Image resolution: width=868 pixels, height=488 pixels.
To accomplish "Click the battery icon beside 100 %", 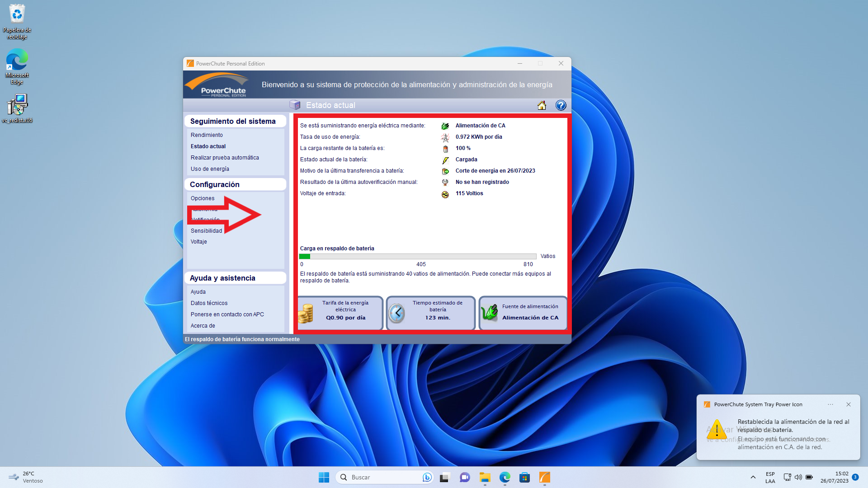I will tap(445, 149).
